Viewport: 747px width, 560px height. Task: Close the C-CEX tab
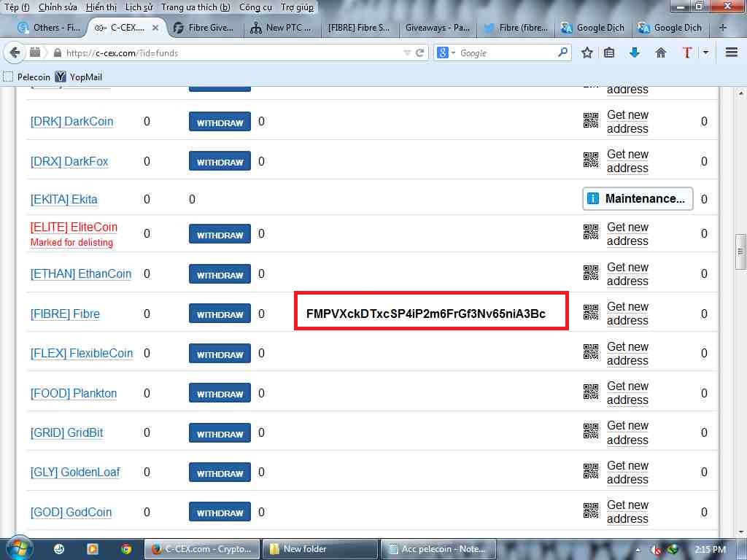click(155, 28)
